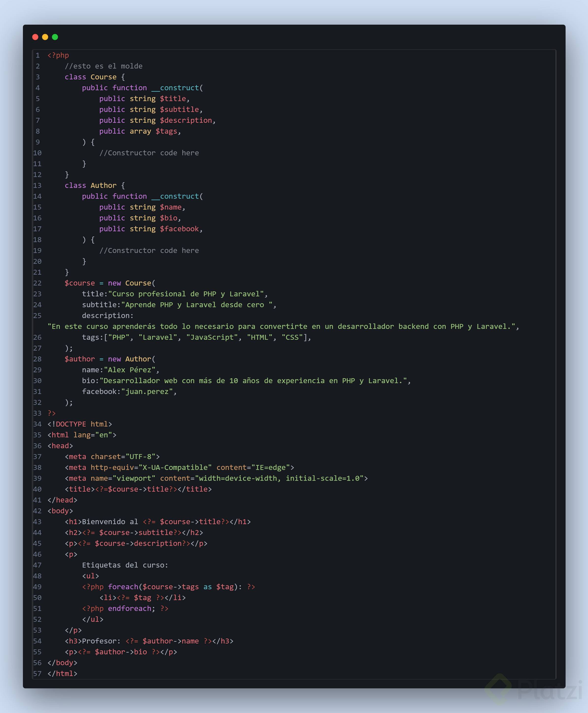Click the foreach statement on line 49

(168, 587)
